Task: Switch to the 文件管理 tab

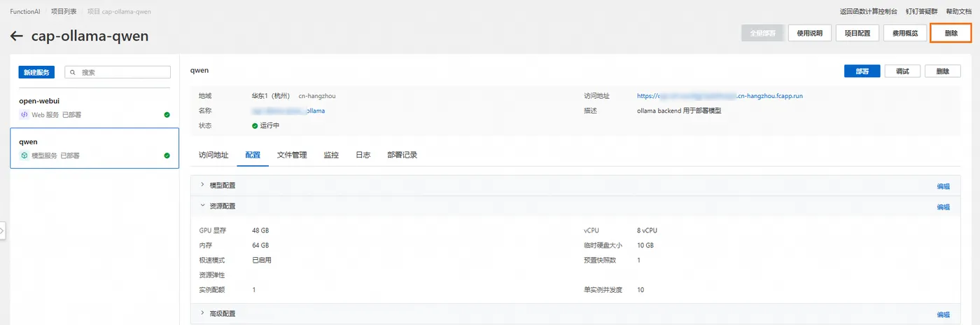Action: [292, 155]
